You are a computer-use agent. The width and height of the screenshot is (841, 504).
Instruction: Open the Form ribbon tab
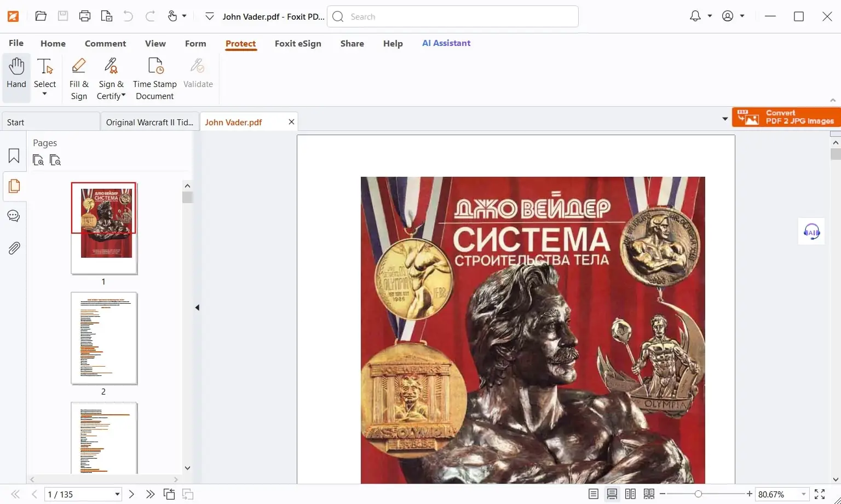click(x=195, y=44)
